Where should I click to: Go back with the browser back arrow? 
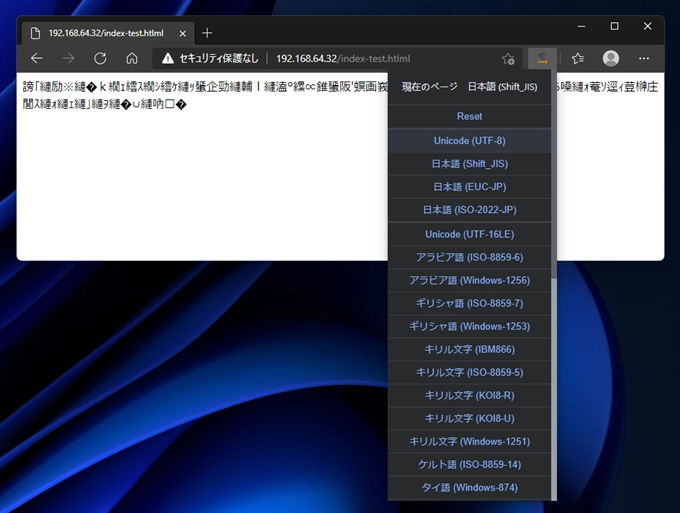pyautogui.click(x=37, y=59)
